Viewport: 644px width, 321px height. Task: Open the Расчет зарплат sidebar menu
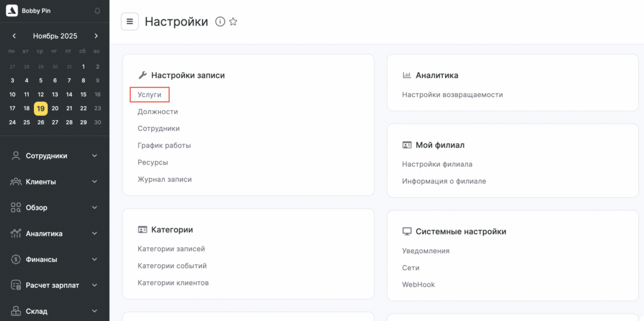coord(53,285)
